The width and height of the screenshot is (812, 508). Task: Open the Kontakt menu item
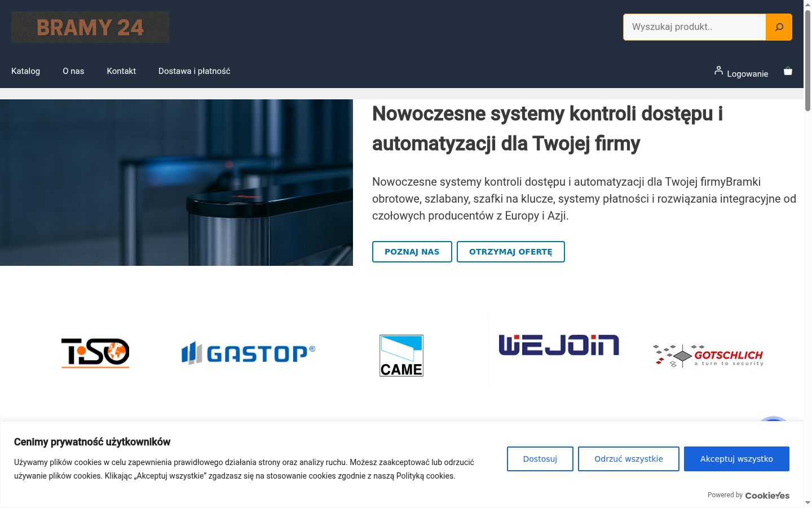point(121,71)
